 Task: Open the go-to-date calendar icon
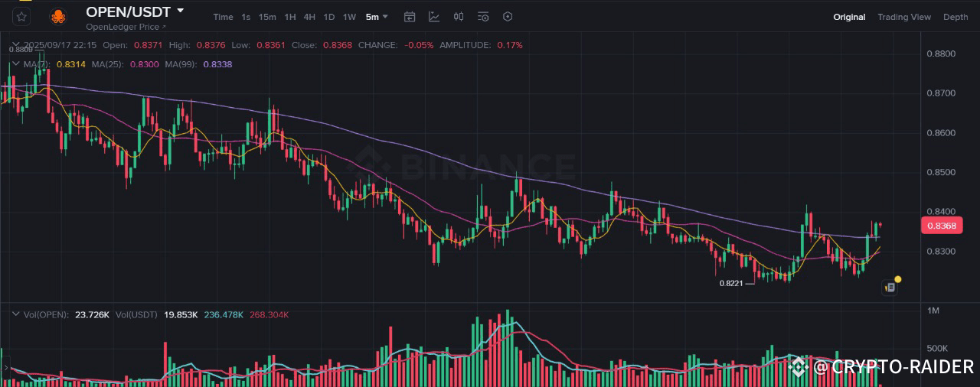coord(410,17)
